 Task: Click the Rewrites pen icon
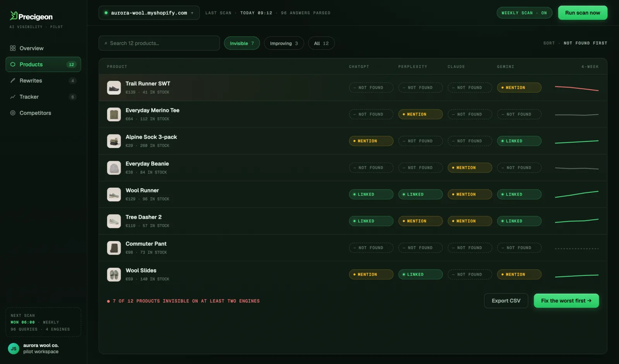point(13,81)
